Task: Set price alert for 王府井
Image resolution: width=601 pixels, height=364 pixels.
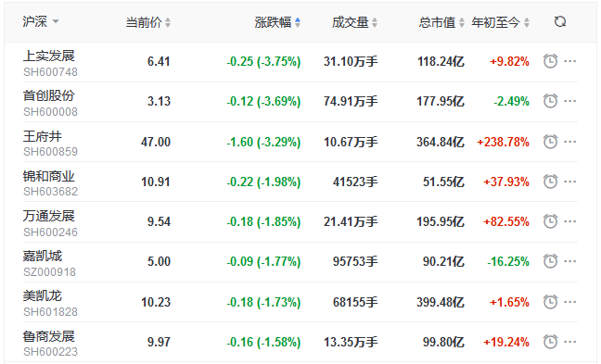Action: click(550, 142)
